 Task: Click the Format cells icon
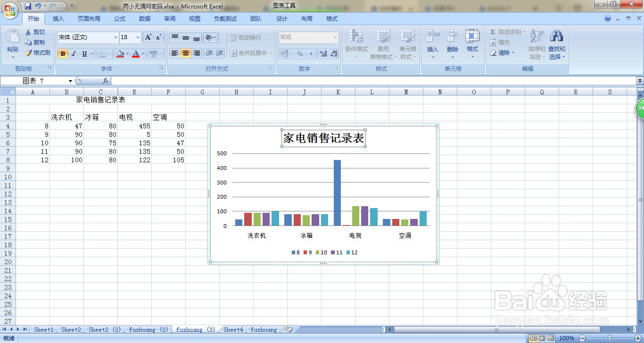pyautogui.click(x=472, y=37)
